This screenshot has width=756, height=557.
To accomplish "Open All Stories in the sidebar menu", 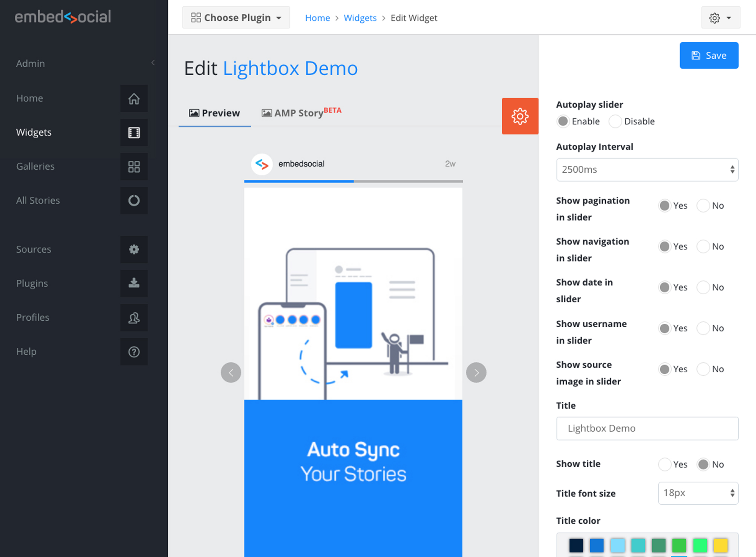I will [x=38, y=200].
